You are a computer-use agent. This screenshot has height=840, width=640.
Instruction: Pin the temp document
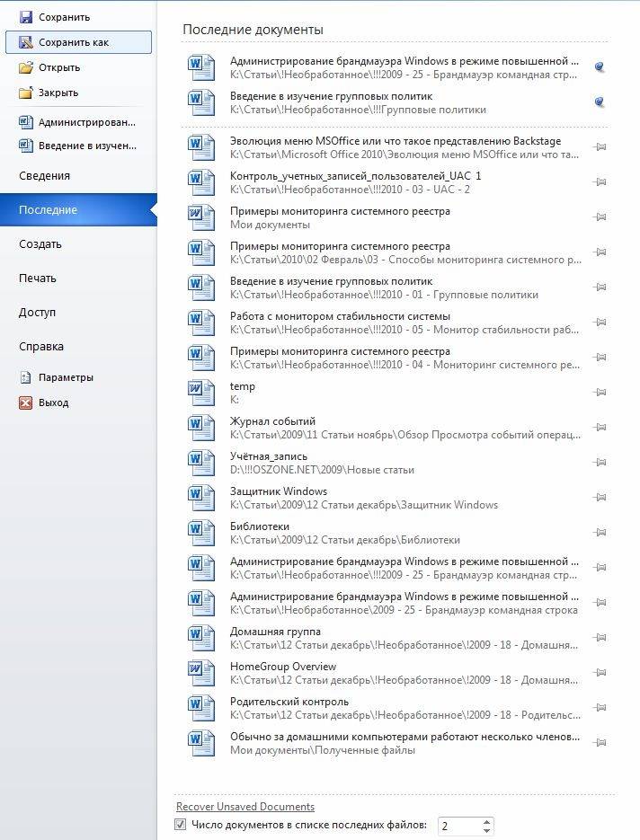(600, 392)
